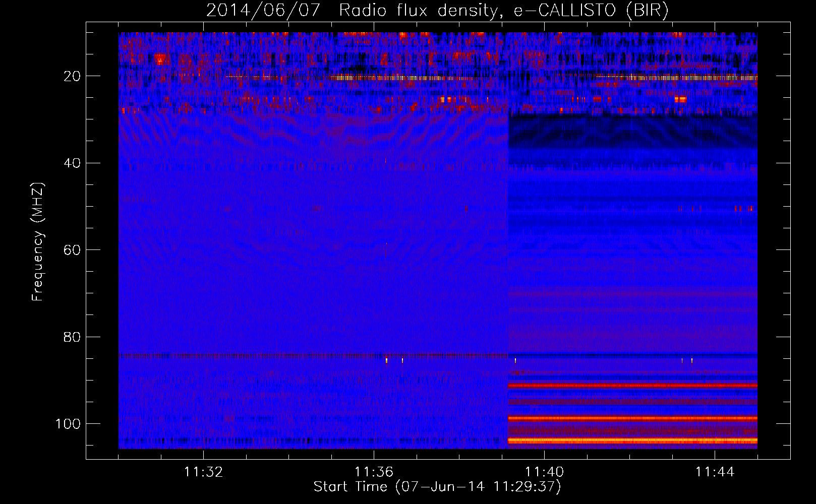Click the '11:32' time tick label
This screenshot has height=504, width=816.
[x=203, y=472]
